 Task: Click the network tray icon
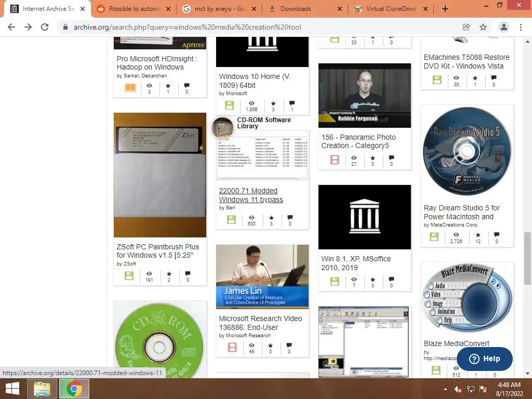point(471,389)
